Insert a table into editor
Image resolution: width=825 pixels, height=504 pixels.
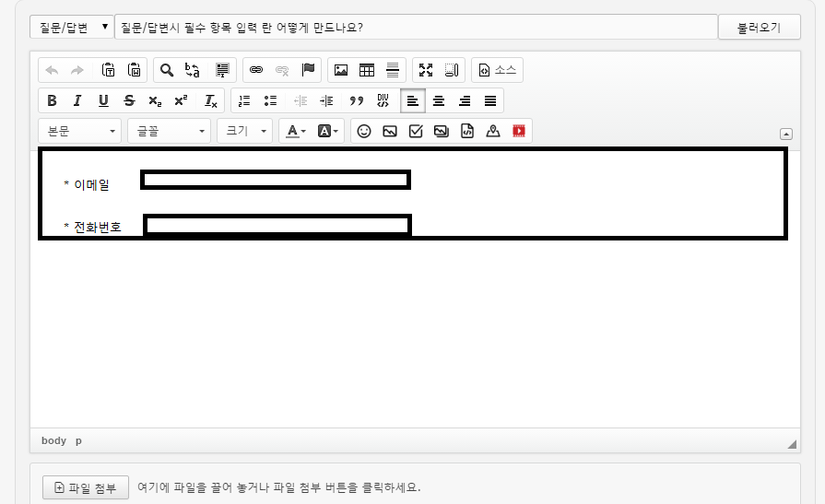click(367, 70)
